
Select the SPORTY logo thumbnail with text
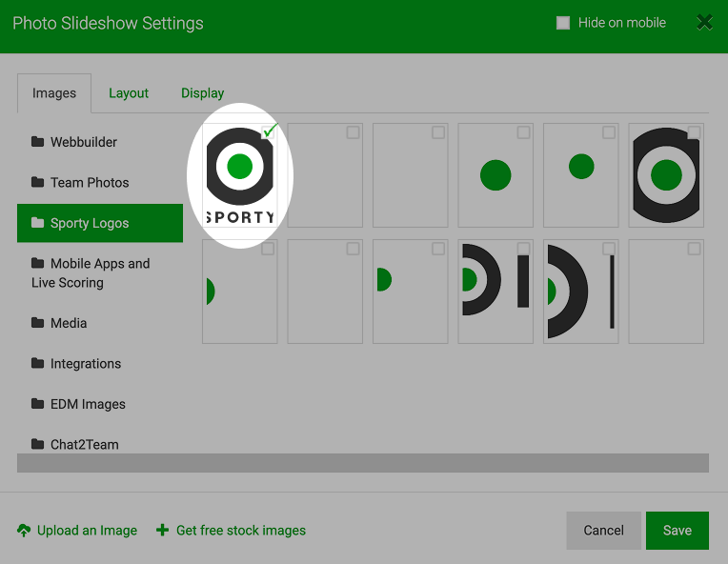239,175
